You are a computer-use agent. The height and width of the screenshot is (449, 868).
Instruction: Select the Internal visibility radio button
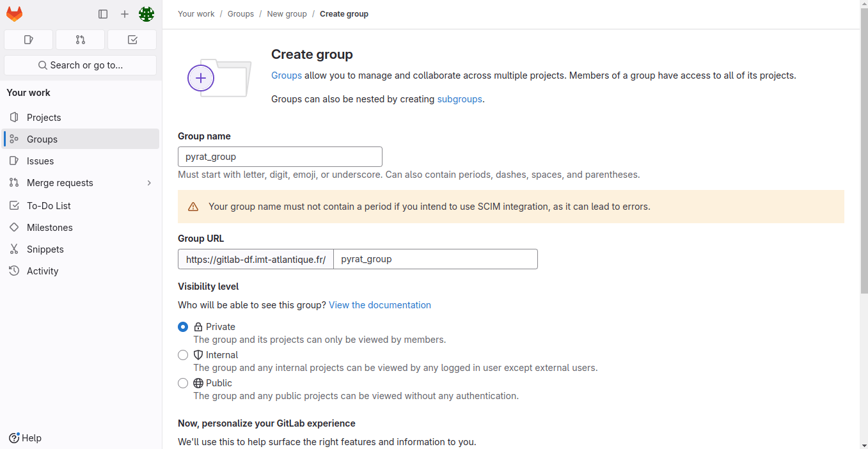click(183, 355)
